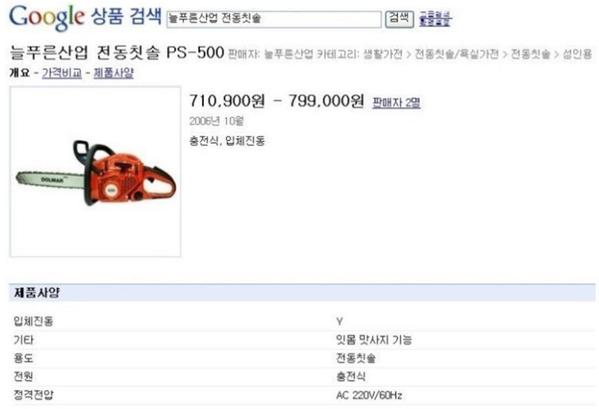Open the lower small link beside the 검색 button
Viewport: 599px width, 409px height.
pos(435,23)
